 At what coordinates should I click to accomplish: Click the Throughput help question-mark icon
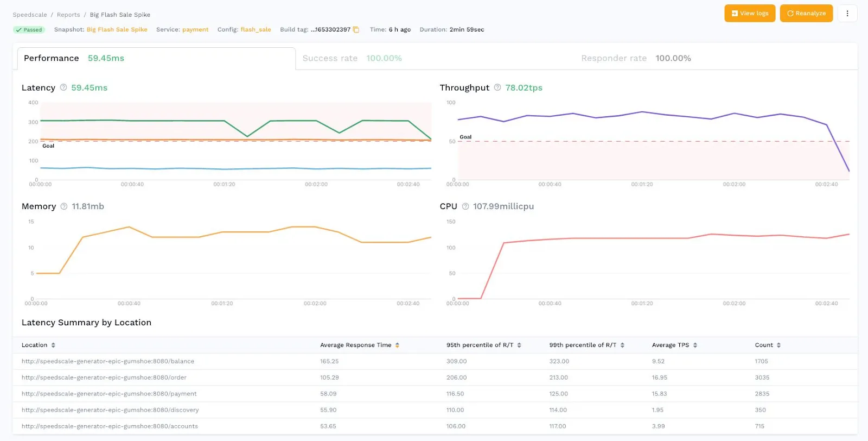(497, 87)
